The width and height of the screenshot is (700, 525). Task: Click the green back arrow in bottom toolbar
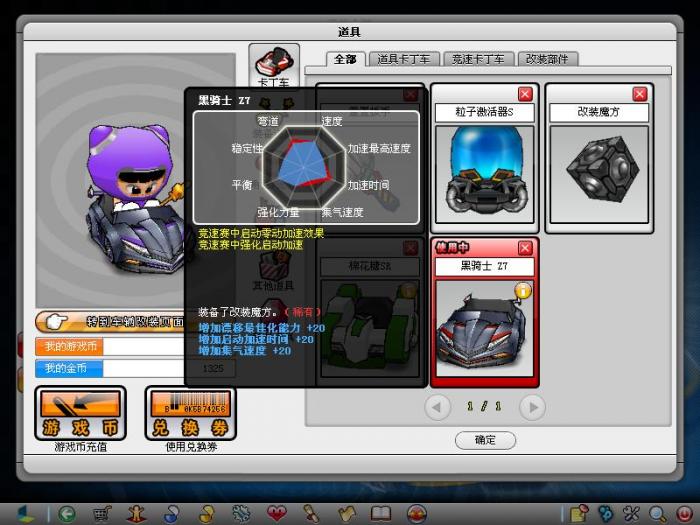67,514
